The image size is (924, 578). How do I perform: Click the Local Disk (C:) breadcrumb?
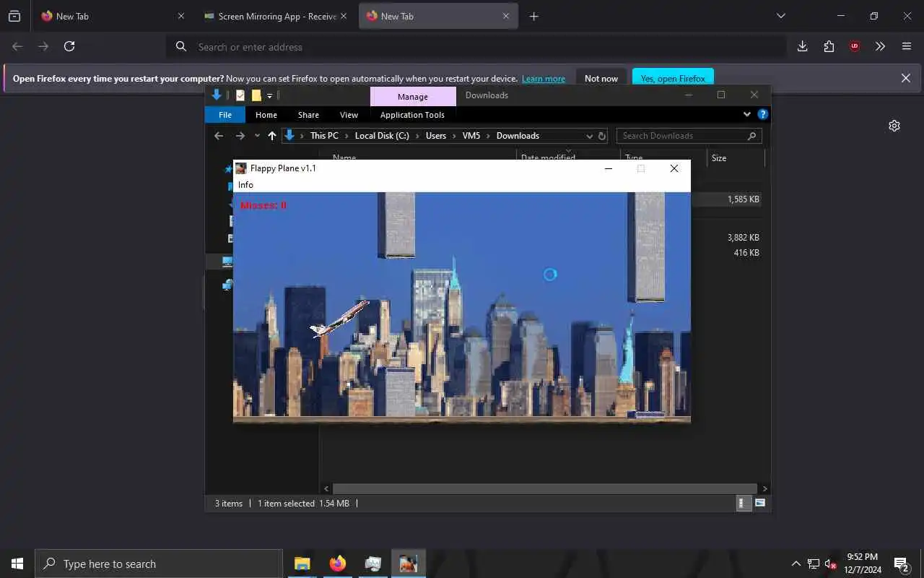click(x=382, y=136)
